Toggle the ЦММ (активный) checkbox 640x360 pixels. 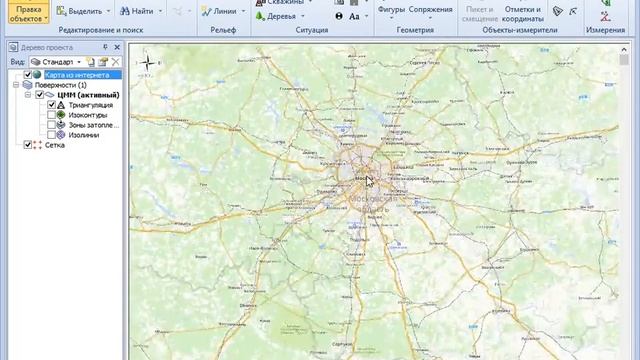[x=39, y=95]
